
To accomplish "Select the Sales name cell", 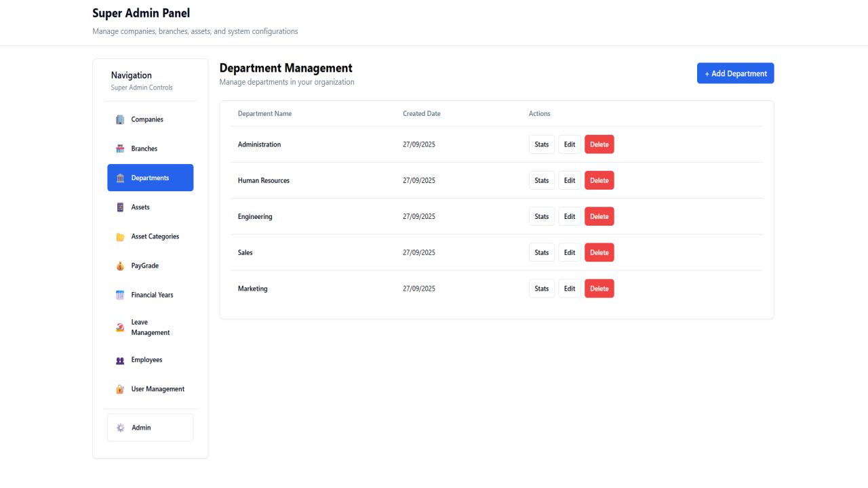I will pos(245,252).
